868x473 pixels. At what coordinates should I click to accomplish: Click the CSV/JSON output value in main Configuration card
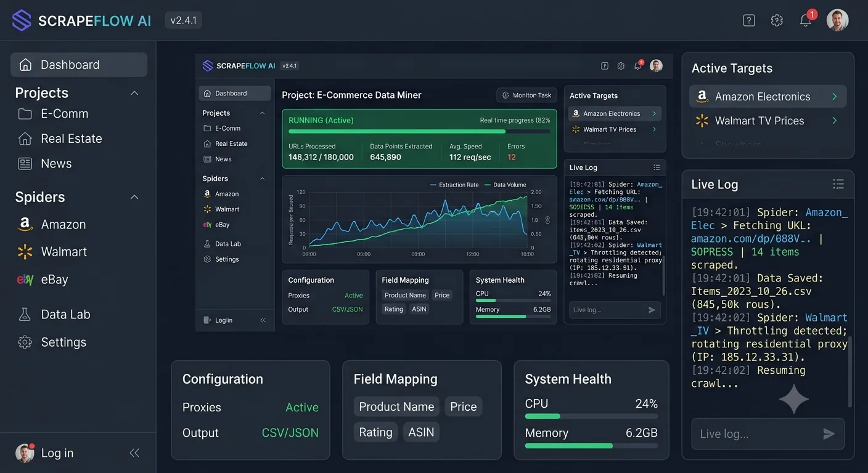290,433
